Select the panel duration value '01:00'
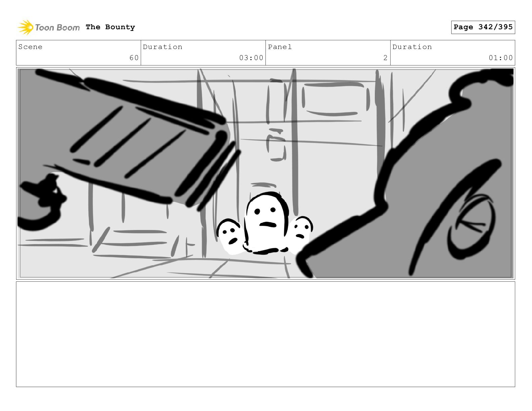Screen dimensions: 532x411 point(501,58)
